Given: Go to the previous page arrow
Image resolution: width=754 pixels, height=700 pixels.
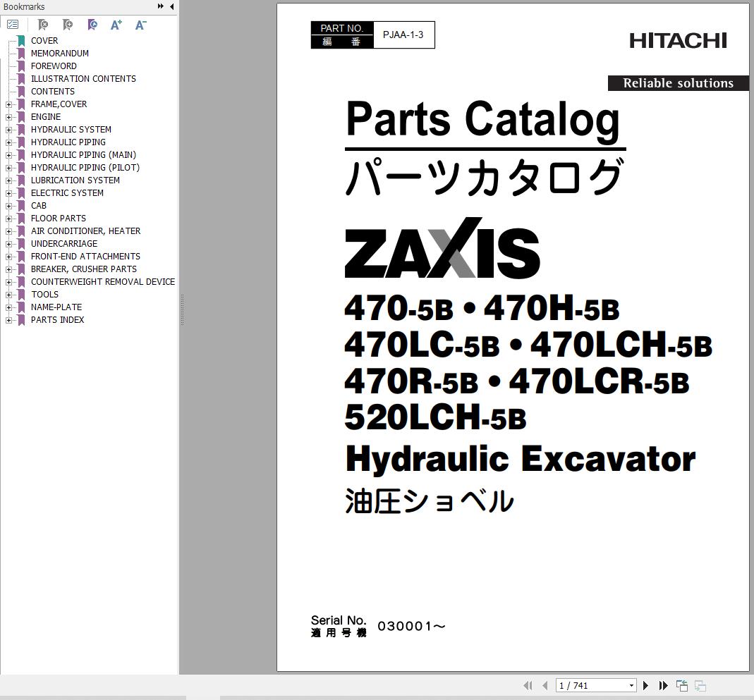Looking at the screenshot, I should click(545, 686).
